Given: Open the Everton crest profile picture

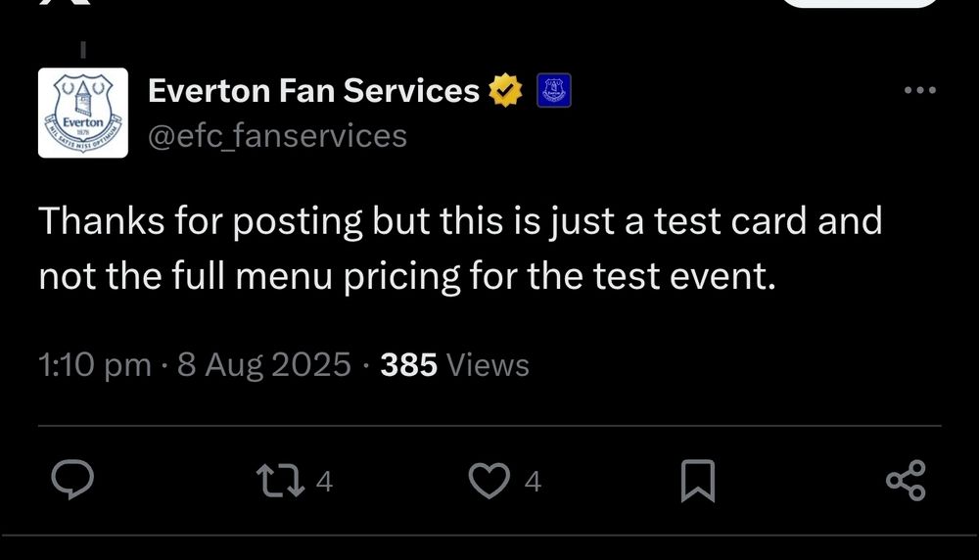Looking at the screenshot, I should point(83,113).
